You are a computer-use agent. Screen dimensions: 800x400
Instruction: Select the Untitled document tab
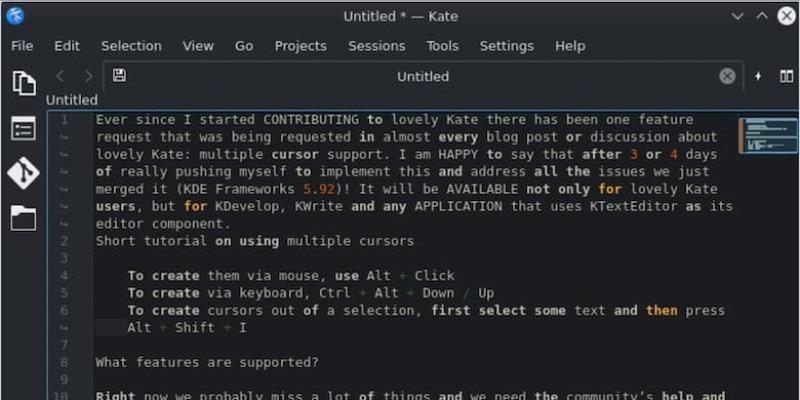[422, 76]
